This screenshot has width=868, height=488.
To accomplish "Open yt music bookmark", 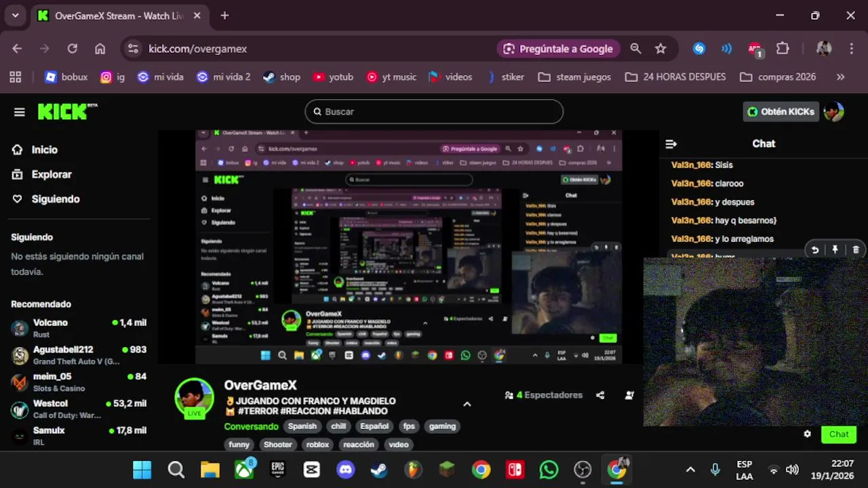I will 391,77.
